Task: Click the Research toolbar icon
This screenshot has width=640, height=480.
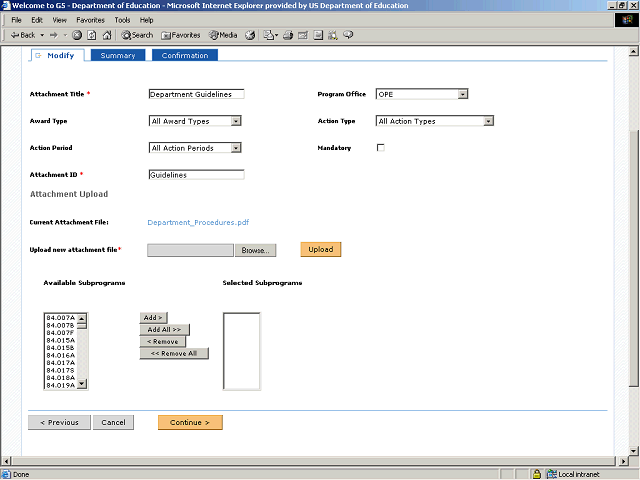Action: pos(333,35)
